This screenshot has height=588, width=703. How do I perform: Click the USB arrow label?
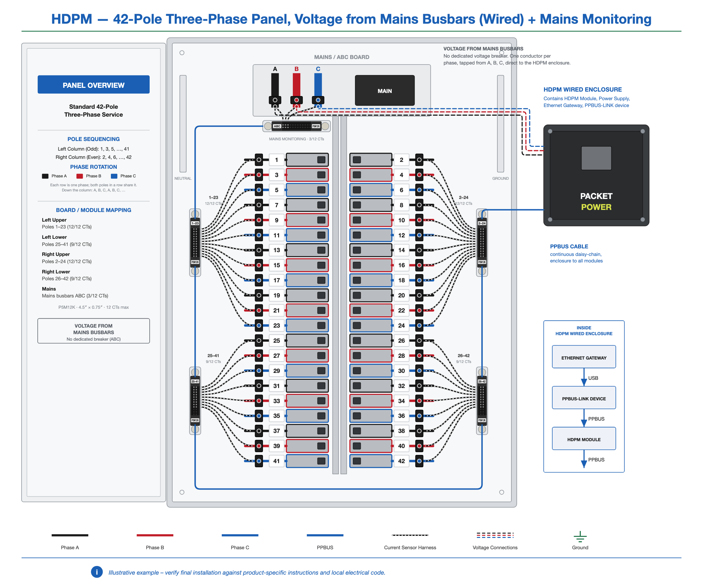coord(593,378)
